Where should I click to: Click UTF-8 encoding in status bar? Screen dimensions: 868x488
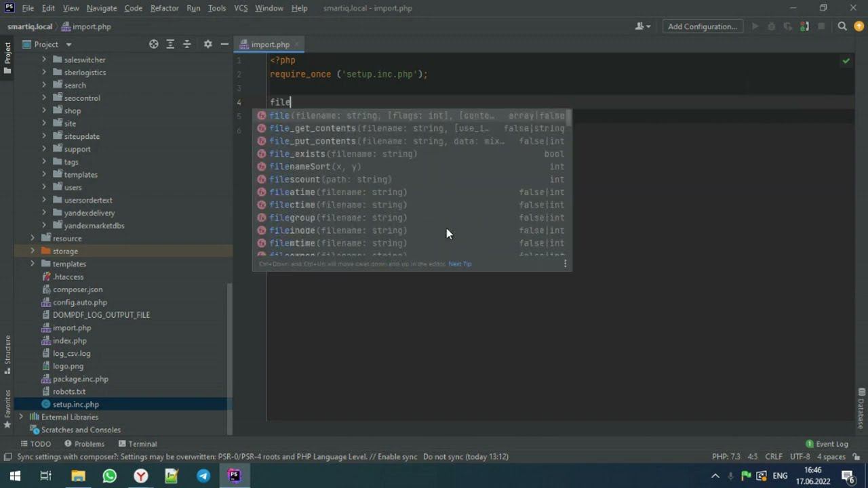click(x=800, y=457)
